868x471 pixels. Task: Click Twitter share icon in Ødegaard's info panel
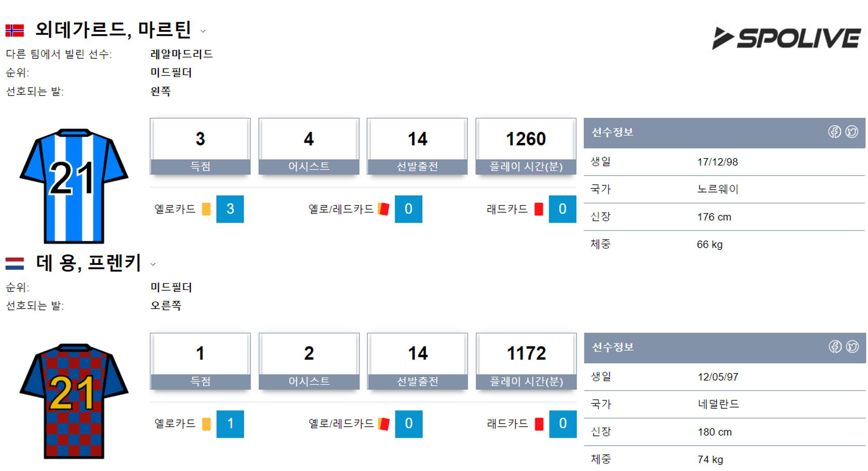pyautogui.click(x=852, y=132)
